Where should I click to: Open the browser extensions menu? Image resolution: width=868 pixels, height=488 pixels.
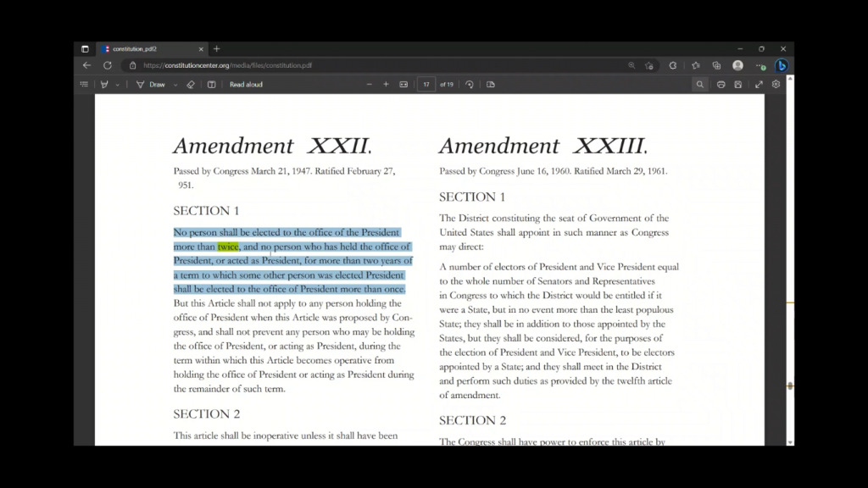(x=672, y=65)
